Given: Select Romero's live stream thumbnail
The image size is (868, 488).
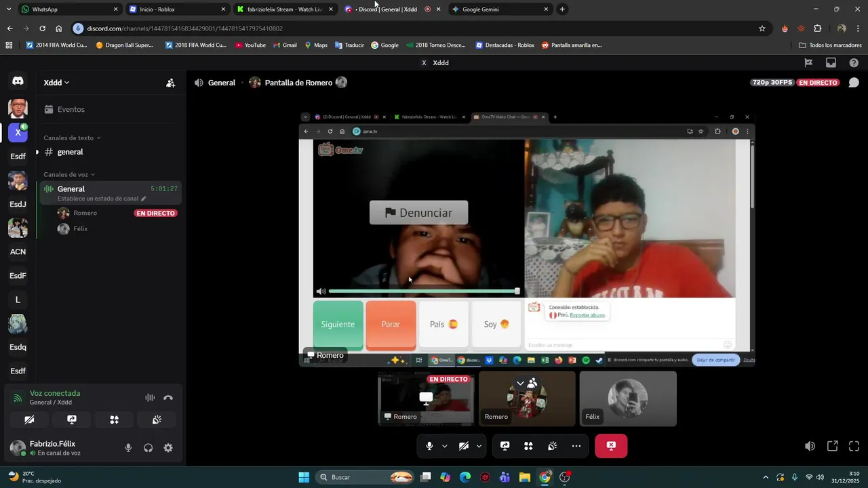Looking at the screenshot, I should pos(426,399).
